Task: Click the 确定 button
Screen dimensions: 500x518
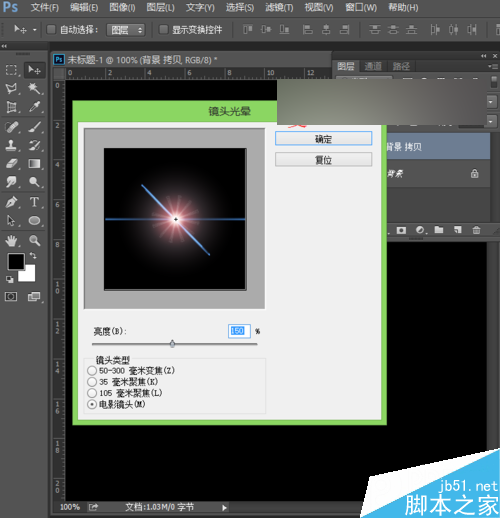Action: click(x=323, y=139)
